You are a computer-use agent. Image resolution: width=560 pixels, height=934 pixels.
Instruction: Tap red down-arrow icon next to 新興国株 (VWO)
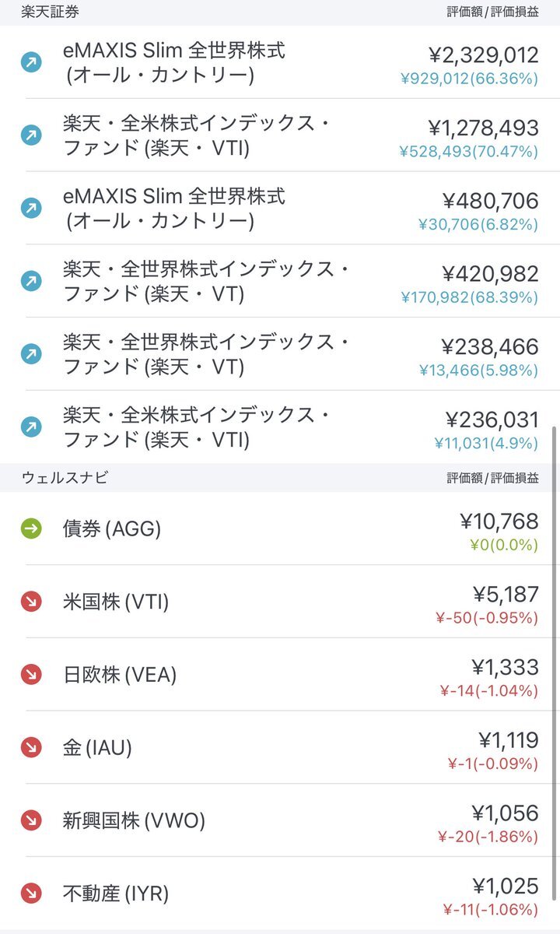tap(31, 820)
